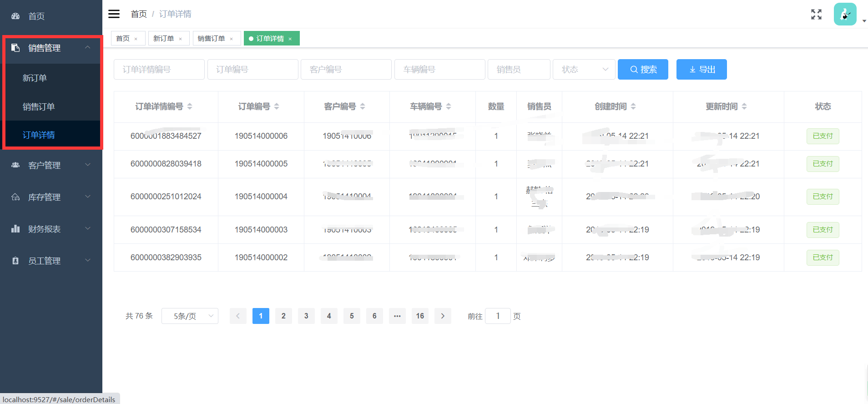Click the 客户管理 people icon
This screenshot has width=868, height=404.
pos(15,165)
